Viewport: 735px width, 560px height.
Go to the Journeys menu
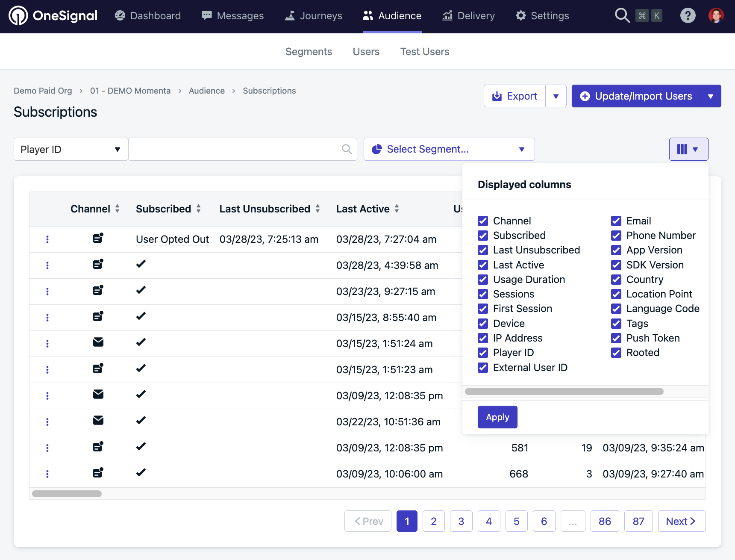click(314, 16)
